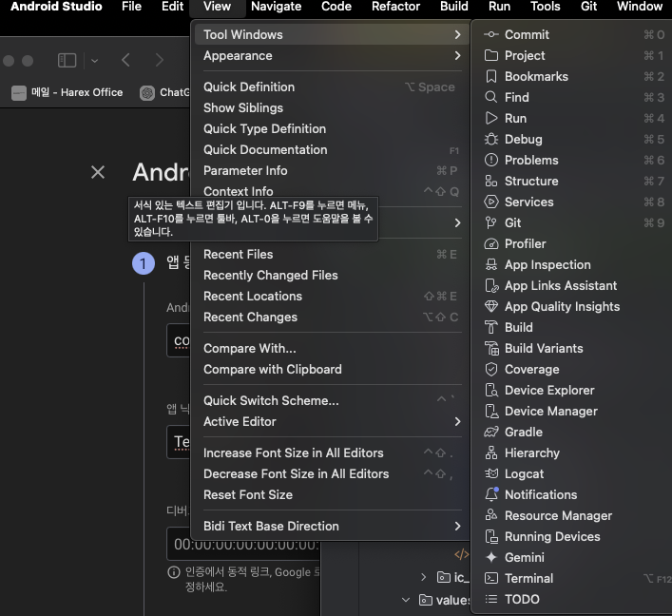Open the Tools menu
The height and width of the screenshot is (616, 672).
pos(546,7)
